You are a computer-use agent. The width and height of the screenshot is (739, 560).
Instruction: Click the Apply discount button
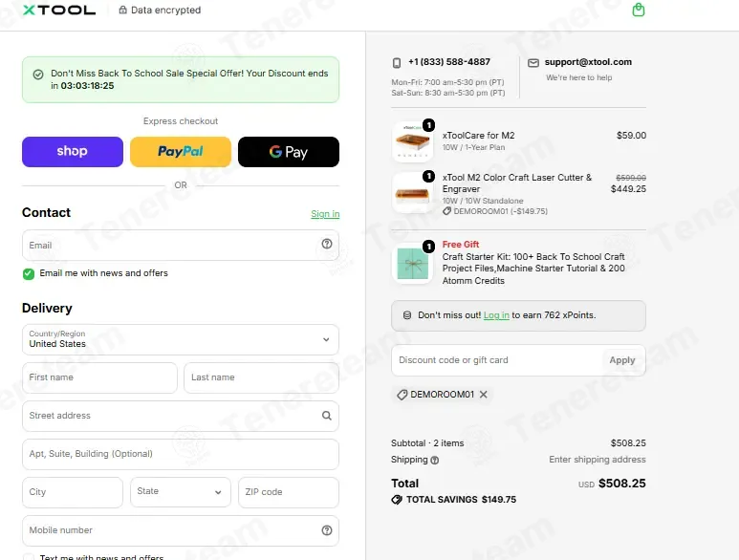622,360
